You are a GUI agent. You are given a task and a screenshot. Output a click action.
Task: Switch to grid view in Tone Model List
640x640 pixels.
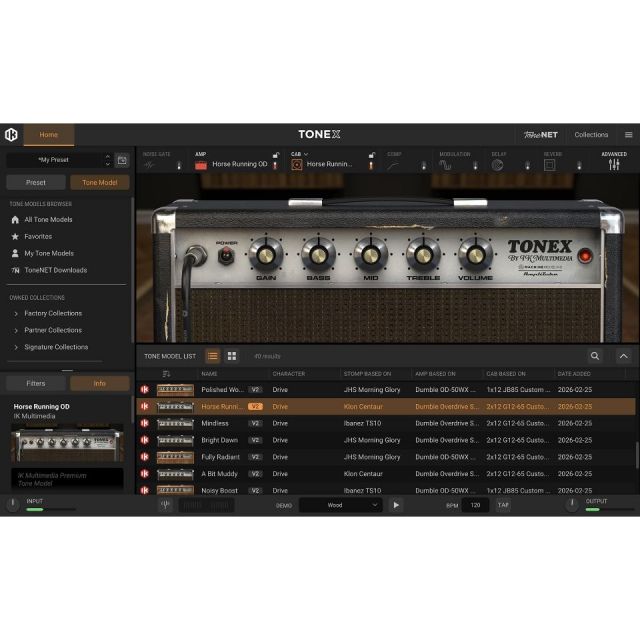[x=232, y=356]
